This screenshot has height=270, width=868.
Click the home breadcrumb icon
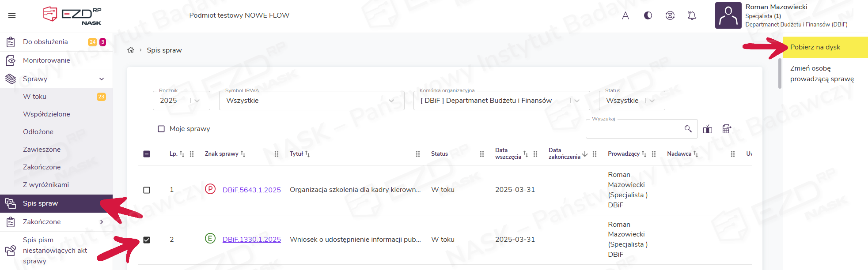[x=131, y=50]
